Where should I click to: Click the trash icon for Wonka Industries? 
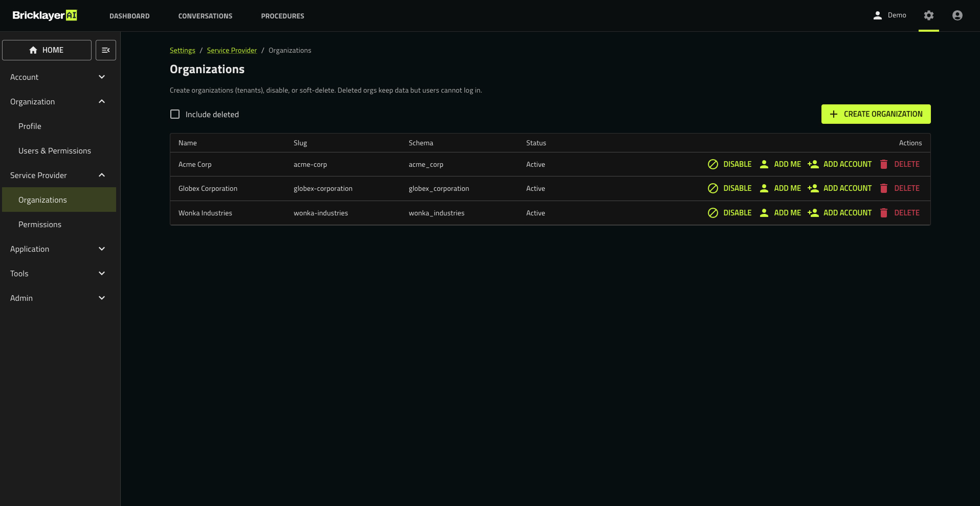[883, 213]
